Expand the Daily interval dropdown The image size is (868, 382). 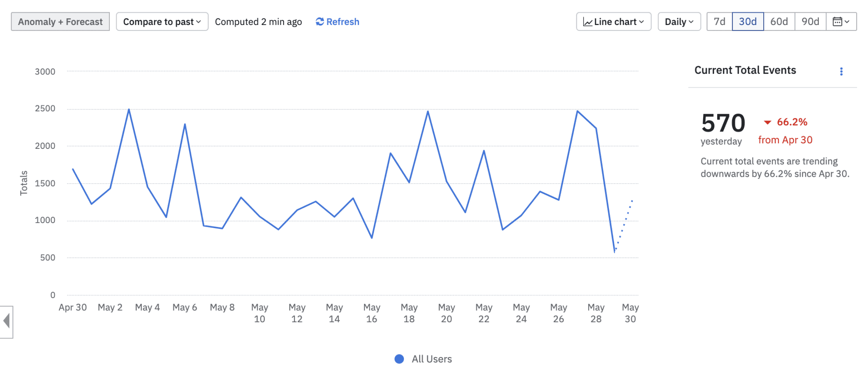coord(679,22)
